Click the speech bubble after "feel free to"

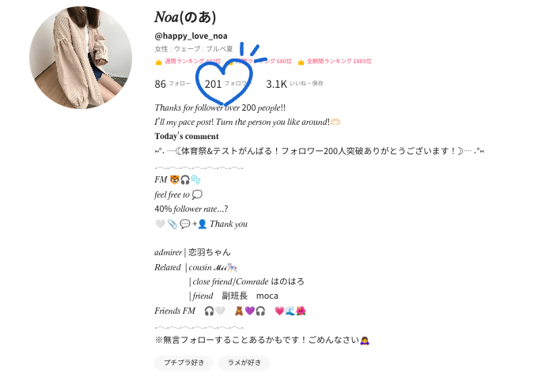click(x=197, y=194)
